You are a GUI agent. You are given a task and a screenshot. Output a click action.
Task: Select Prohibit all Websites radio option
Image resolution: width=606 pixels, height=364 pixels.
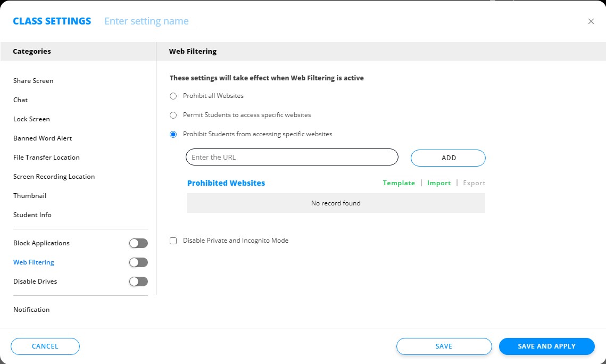click(x=173, y=96)
